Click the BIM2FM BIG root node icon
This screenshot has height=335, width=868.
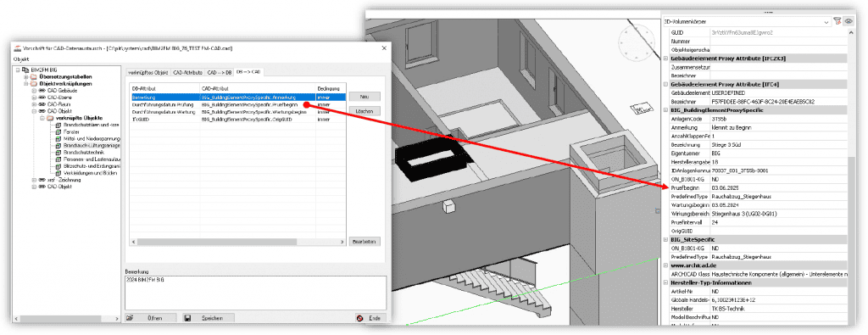[26, 70]
